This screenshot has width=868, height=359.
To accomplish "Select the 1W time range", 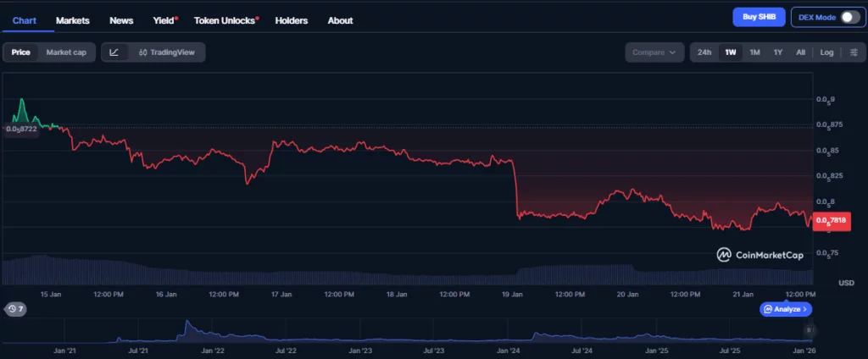I will tap(731, 52).
